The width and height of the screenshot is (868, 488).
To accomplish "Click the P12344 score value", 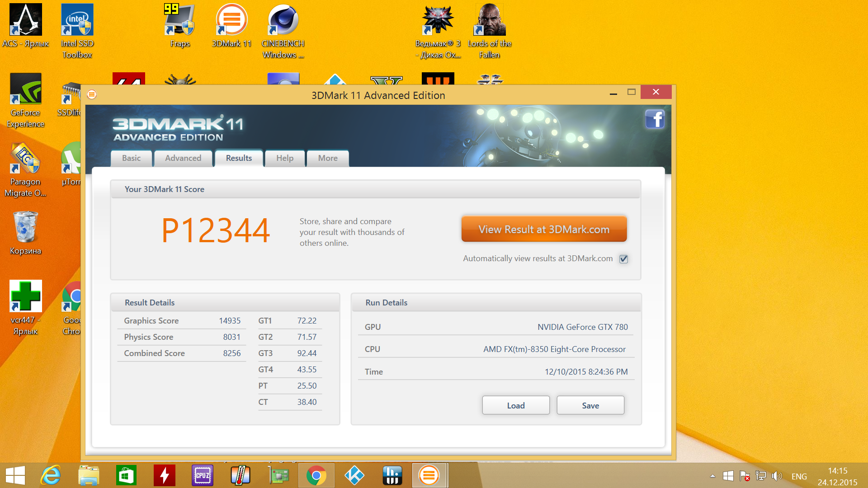I will 216,230.
